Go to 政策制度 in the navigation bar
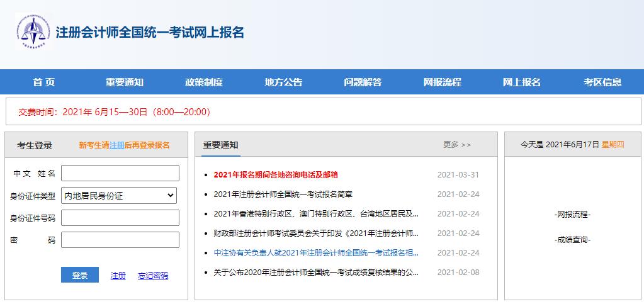The width and height of the screenshot is (644, 304). 203,82
